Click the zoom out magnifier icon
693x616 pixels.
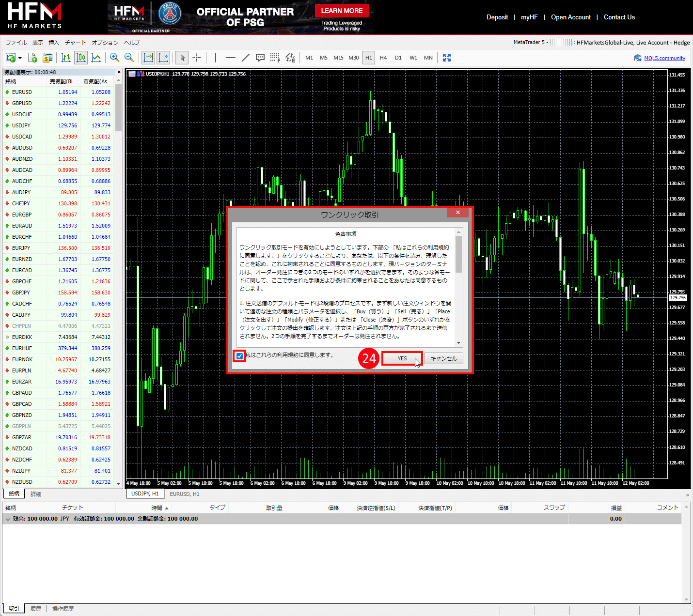[x=129, y=58]
